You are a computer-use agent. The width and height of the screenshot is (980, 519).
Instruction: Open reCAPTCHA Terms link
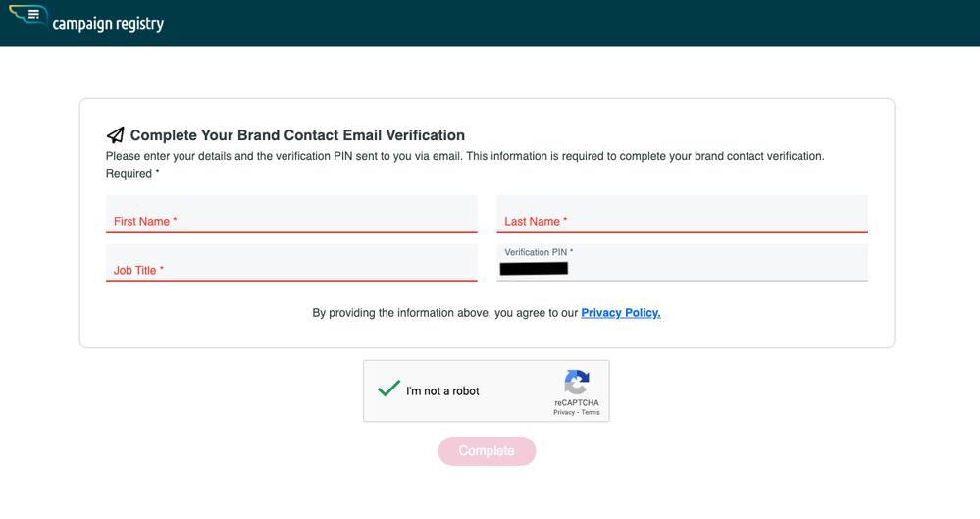(x=591, y=413)
